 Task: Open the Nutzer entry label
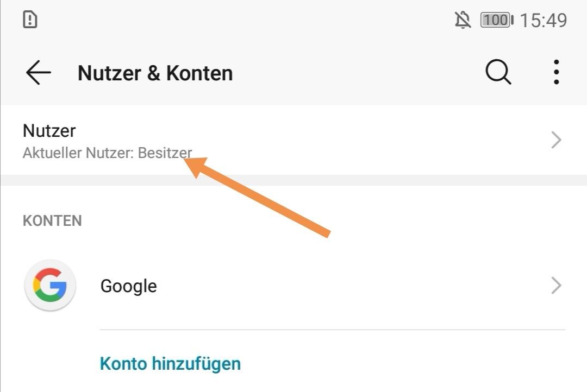(49, 131)
